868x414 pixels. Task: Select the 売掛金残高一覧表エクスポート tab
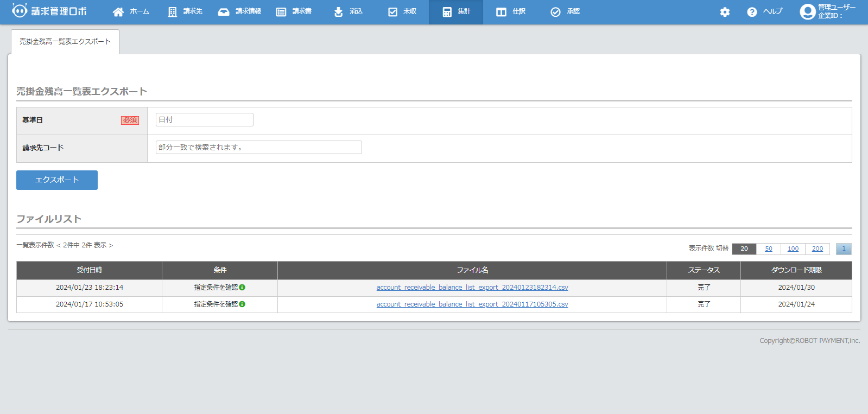point(65,42)
